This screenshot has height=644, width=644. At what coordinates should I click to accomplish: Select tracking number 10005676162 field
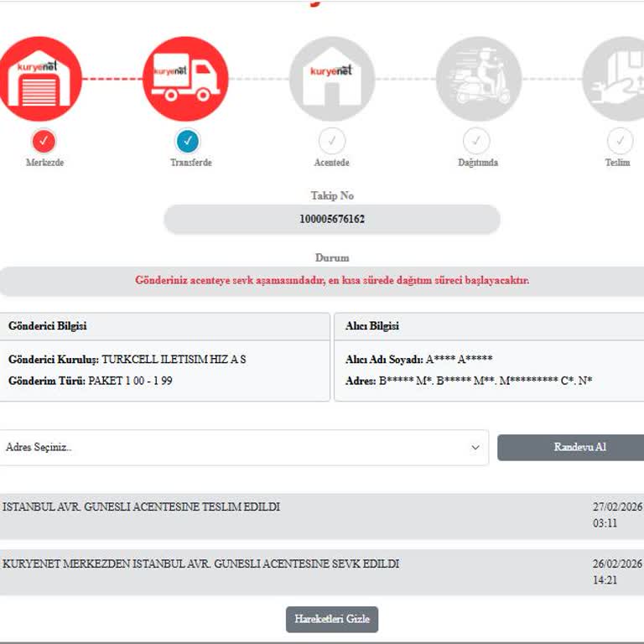point(332,219)
